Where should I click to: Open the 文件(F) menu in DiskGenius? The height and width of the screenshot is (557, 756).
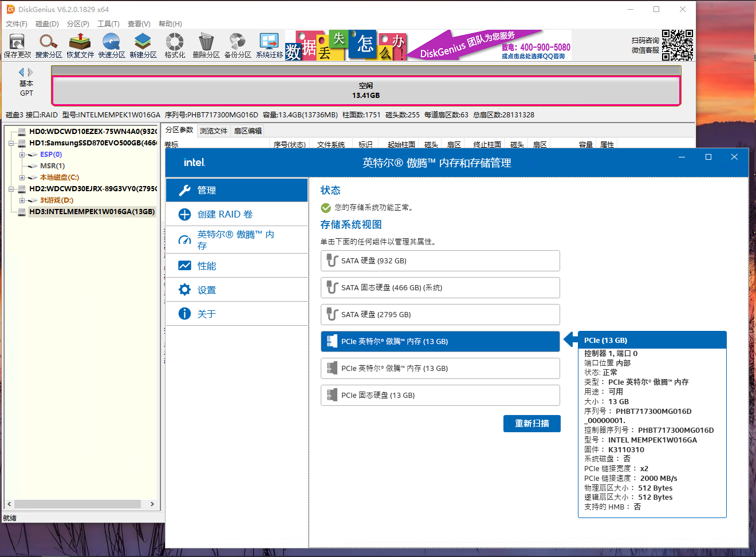(x=17, y=24)
